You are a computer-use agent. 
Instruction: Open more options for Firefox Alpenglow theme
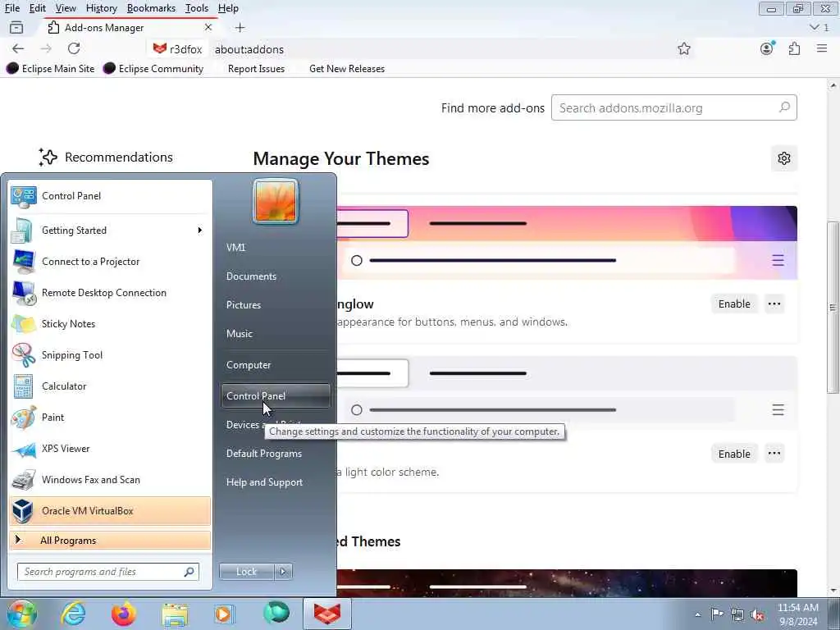pos(774,304)
